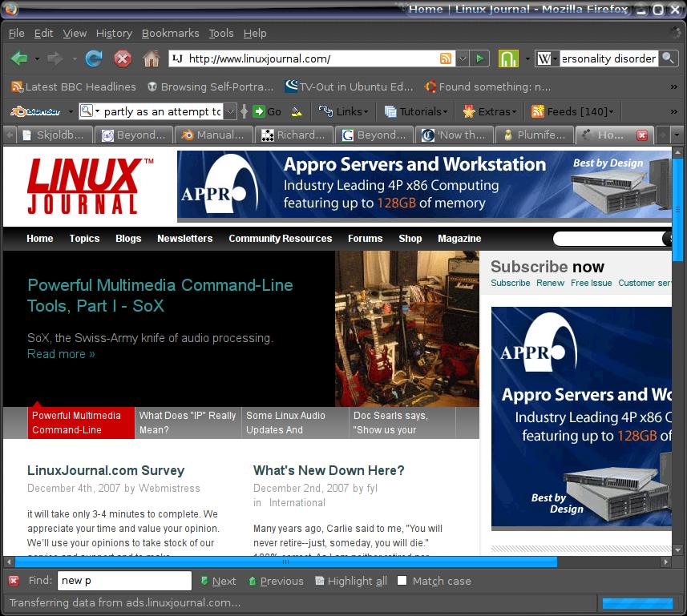Click the green Back arrow button
The height and width of the screenshot is (616, 687).
19,58
